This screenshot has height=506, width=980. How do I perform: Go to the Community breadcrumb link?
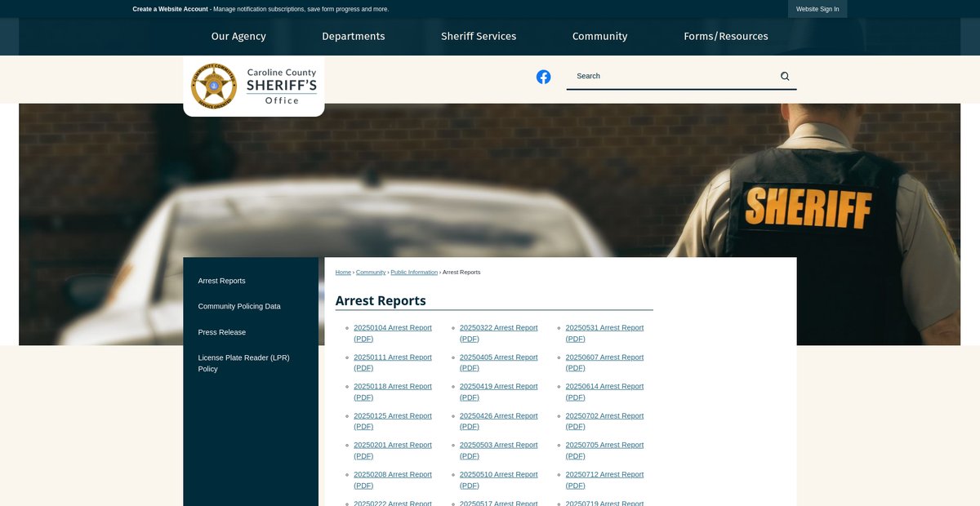pos(371,272)
